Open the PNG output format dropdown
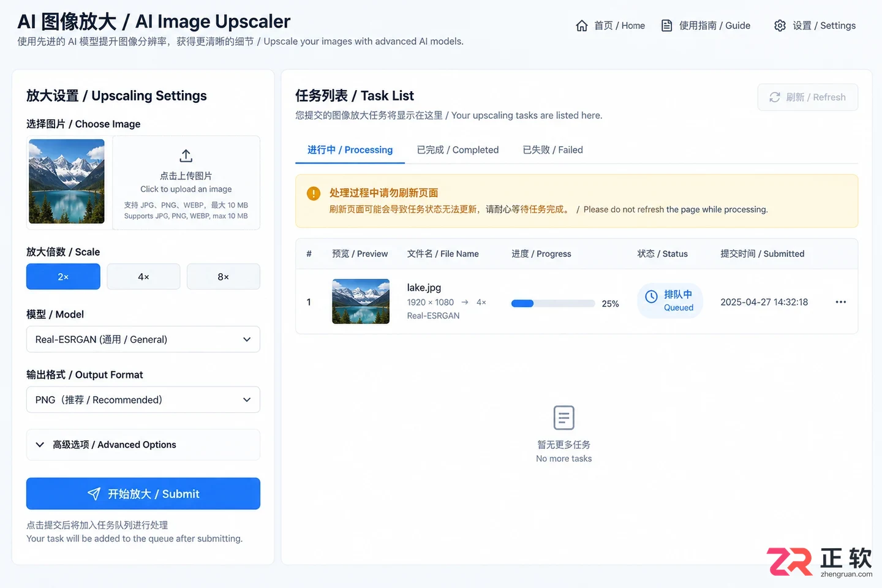The image size is (882, 588). tap(143, 400)
